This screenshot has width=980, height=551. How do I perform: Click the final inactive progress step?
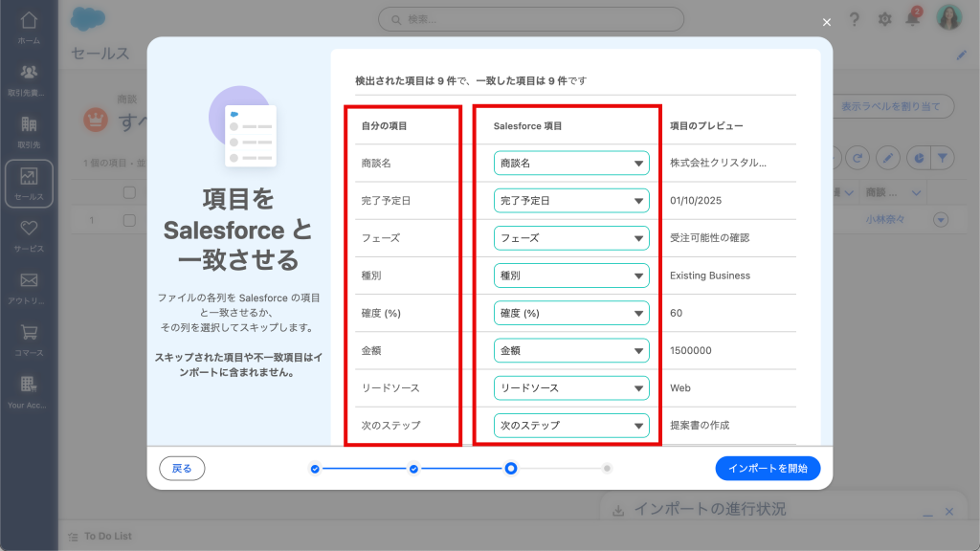tap(607, 468)
